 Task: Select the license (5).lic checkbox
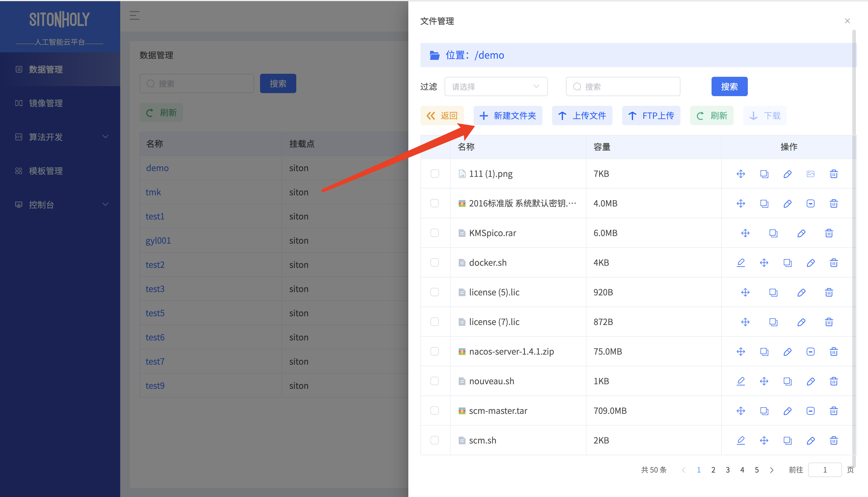click(434, 292)
